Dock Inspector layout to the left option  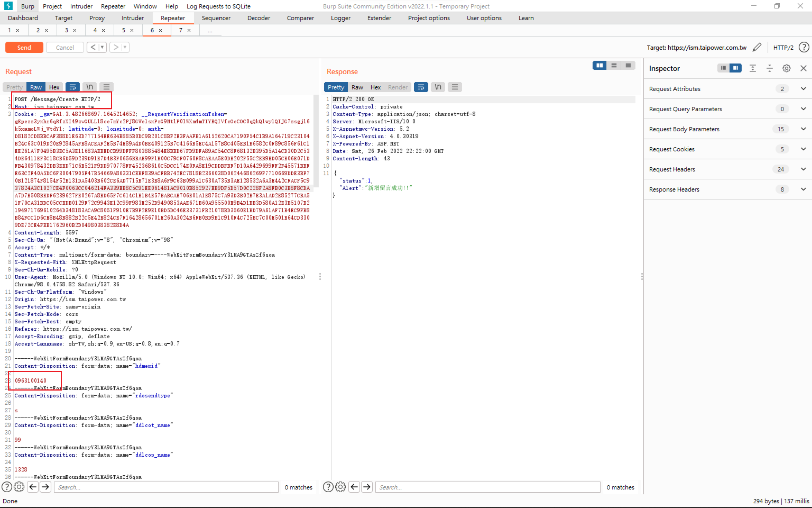tap(723, 68)
